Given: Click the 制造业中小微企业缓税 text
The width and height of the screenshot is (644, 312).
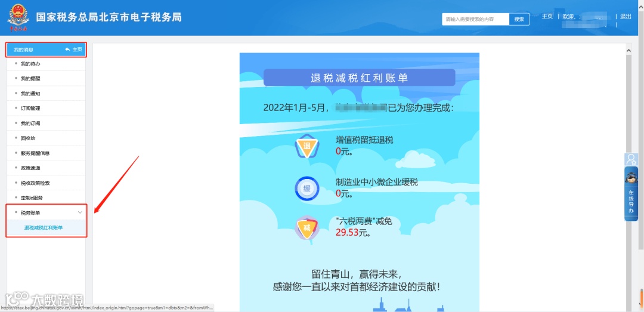Looking at the screenshot, I should point(377,183).
